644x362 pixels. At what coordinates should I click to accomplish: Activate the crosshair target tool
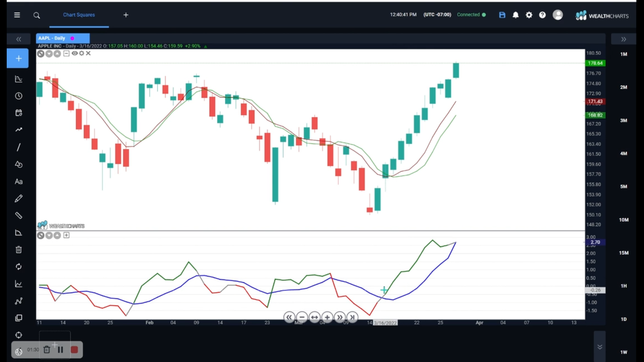19,335
